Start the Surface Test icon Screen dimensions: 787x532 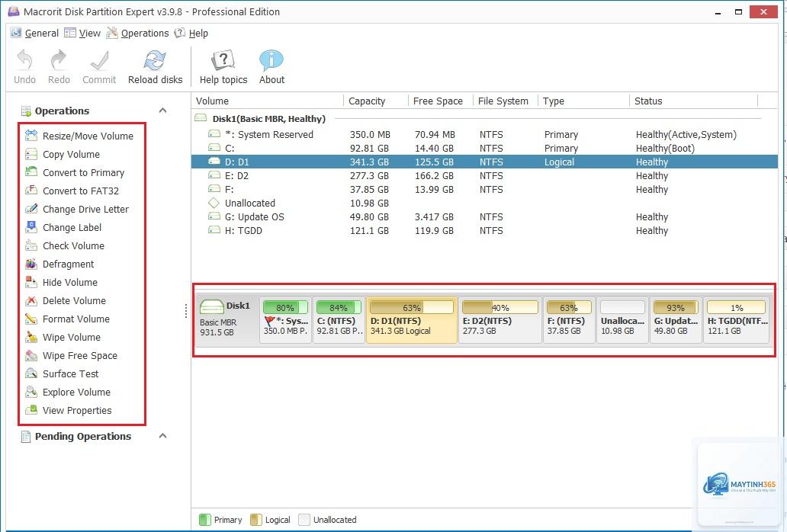pos(31,373)
